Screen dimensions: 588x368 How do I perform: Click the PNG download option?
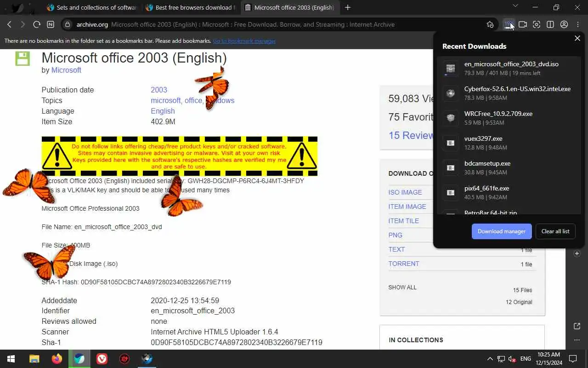[396, 235]
